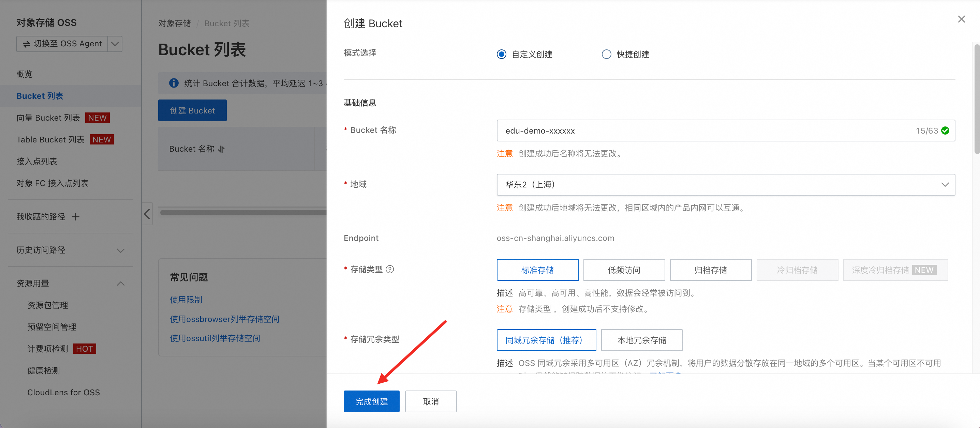980x428 pixels.
Task: Choose 冷归档存储 storage type
Action: coord(797,270)
